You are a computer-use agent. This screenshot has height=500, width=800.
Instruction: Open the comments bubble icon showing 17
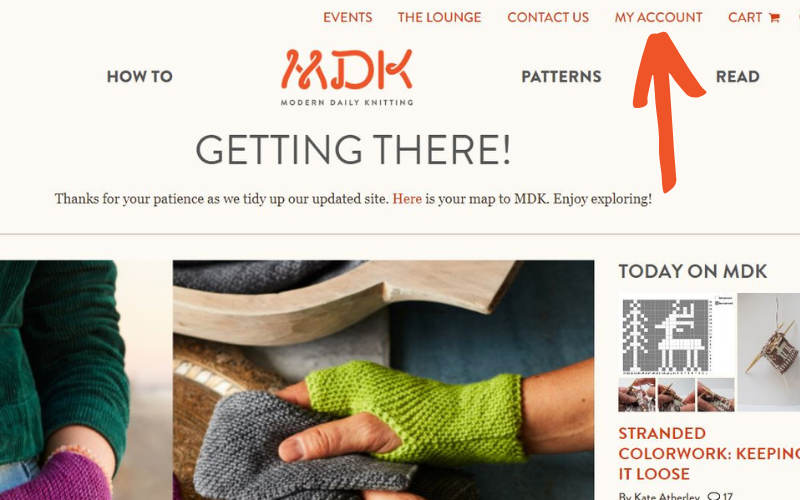click(x=714, y=496)
